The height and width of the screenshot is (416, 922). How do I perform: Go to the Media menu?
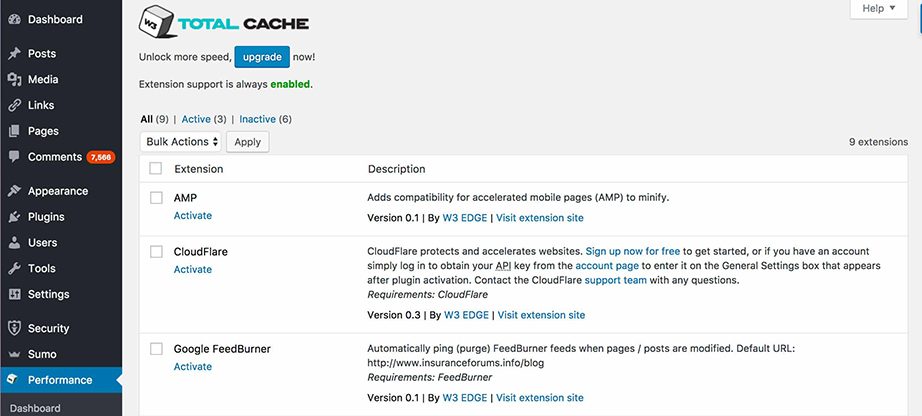point(43,79)
